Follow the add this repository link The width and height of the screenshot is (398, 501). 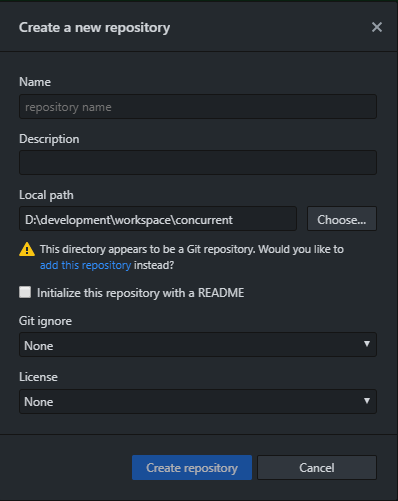pos(85,265)
